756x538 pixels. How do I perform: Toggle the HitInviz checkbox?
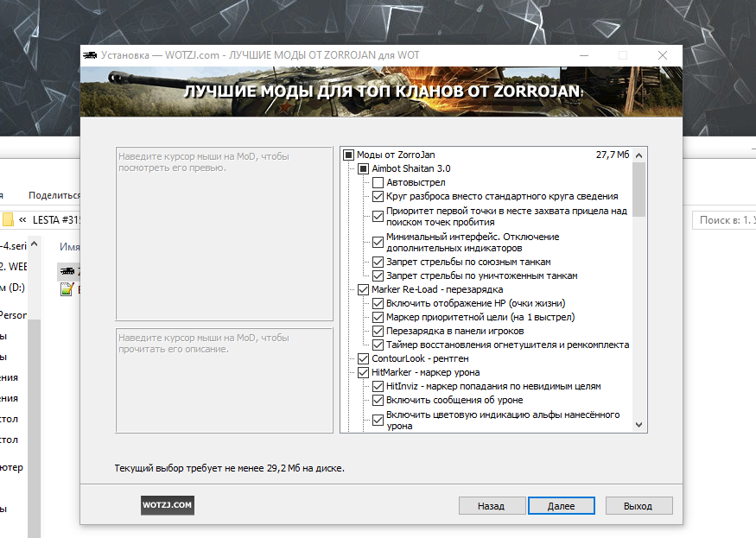click(378, 386)
